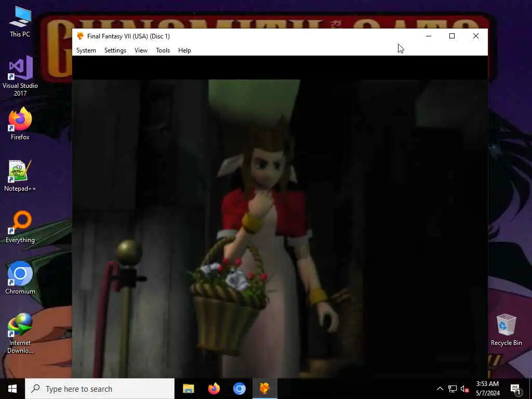Viewport: 532px width, 399px height.
Task: Open the Tools menu
Action: 163,50
